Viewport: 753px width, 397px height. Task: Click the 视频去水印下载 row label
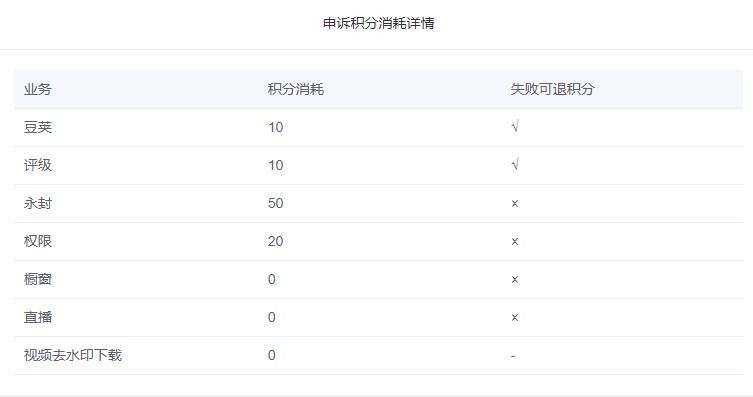click(73, 355)
